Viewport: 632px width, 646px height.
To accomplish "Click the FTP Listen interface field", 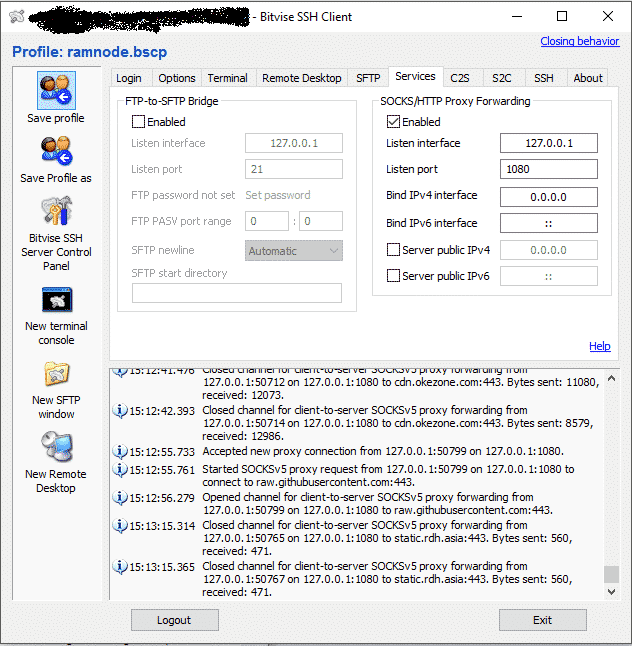I will point(294,143).
